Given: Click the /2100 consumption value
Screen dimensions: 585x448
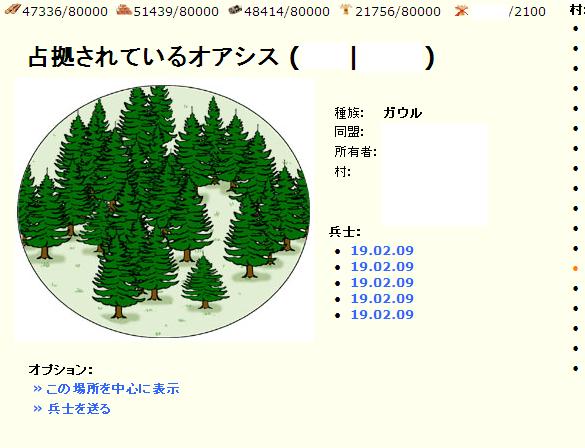Looking at the screenshot, I should click(527, 12).
